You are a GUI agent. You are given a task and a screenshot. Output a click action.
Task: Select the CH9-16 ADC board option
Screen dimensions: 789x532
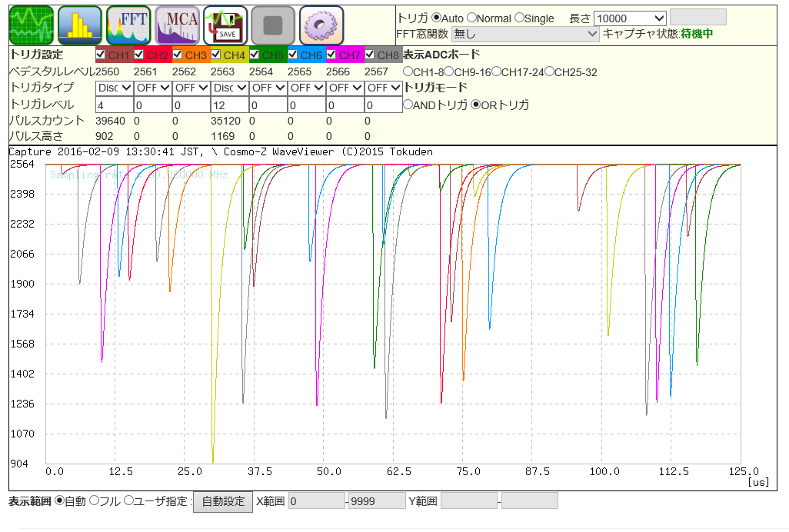448,71
